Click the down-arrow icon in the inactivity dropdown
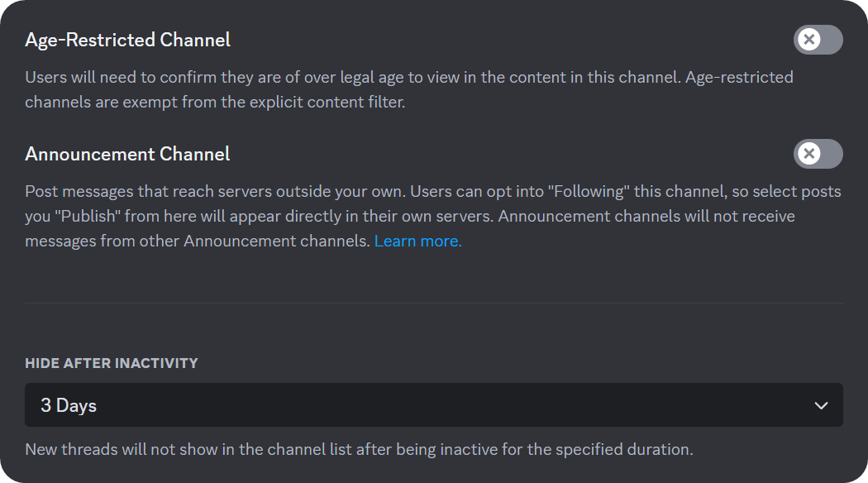868x483 pixels. [x=821, y=405]
